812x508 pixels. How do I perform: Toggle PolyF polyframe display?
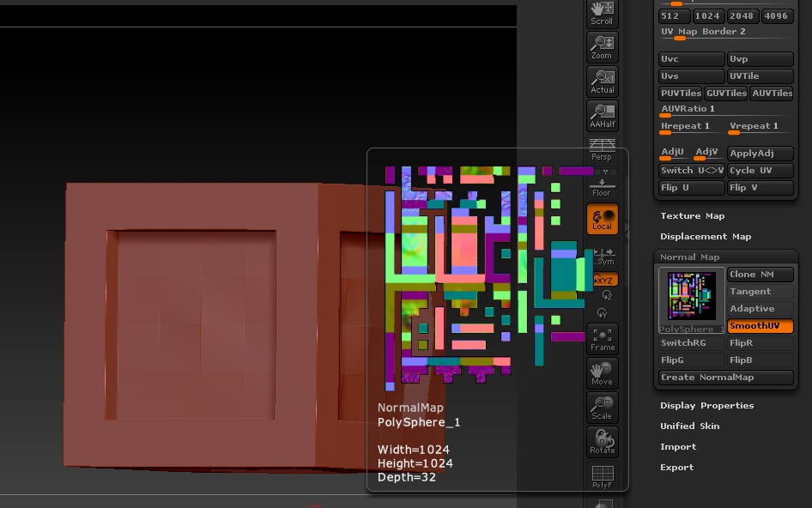(x=603, y=476)
